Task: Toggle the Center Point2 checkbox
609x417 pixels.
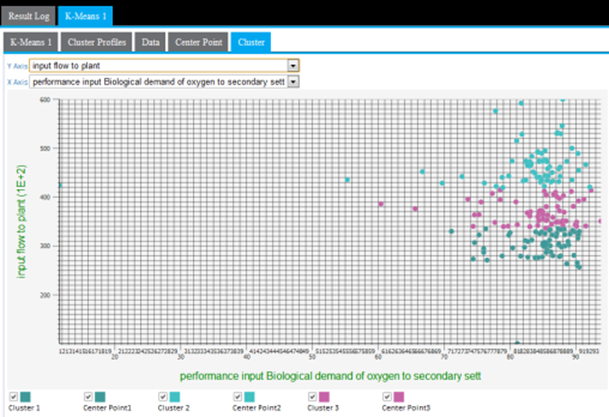Action: [x=238, y=396]
